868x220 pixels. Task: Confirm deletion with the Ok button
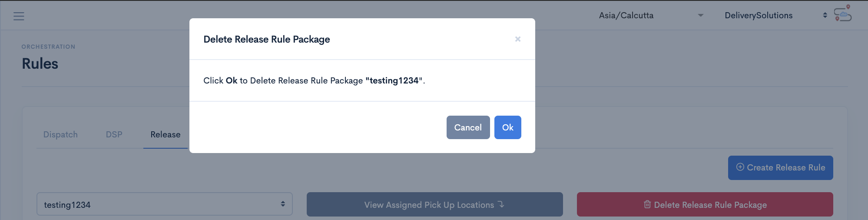(507, 127)
